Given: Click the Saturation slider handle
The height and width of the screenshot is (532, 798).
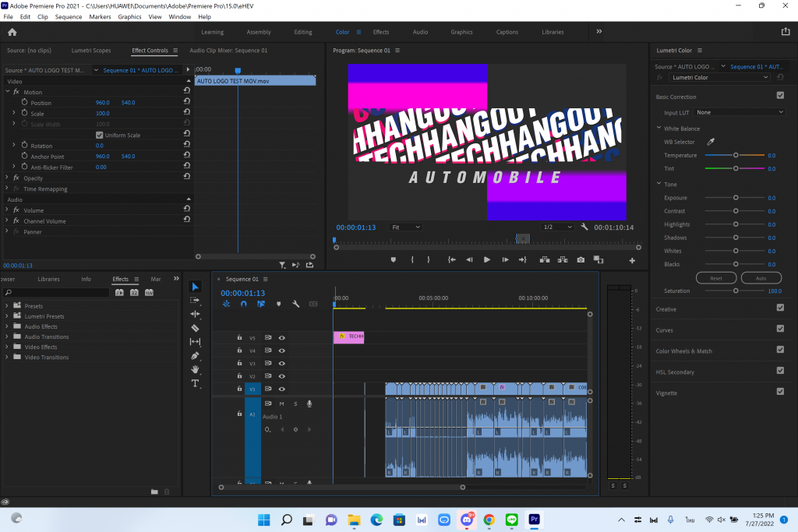Looking at the screenshot, I should [736, 291].
